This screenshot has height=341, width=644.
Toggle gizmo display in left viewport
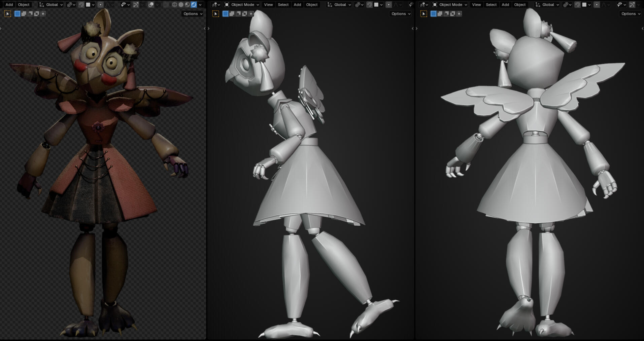pyautogui.click(x=135, y=5)
